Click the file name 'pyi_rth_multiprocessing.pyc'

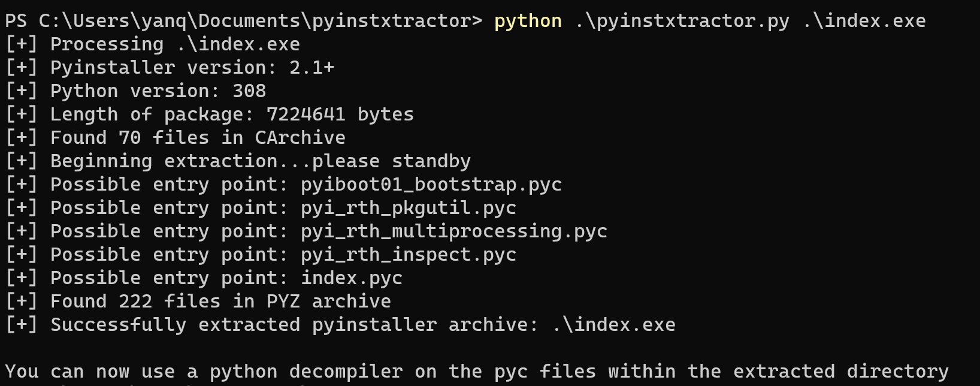(x=454, y=231)
